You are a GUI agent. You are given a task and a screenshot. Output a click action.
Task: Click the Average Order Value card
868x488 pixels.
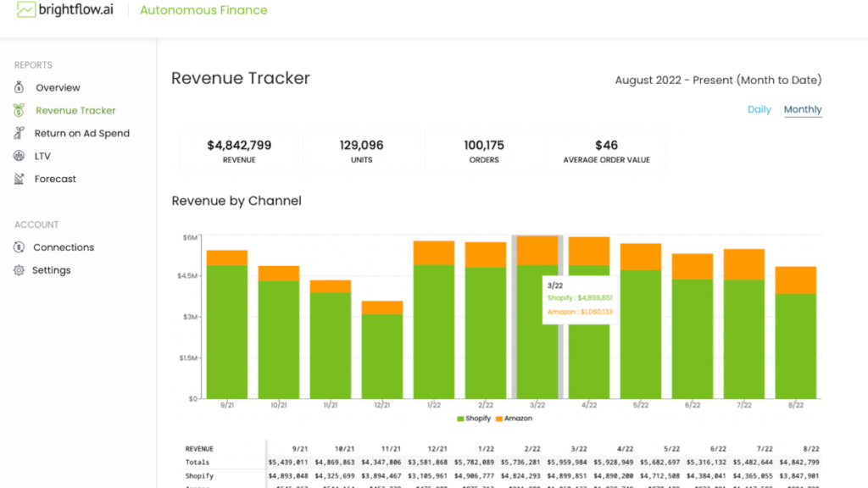[607, 151]
